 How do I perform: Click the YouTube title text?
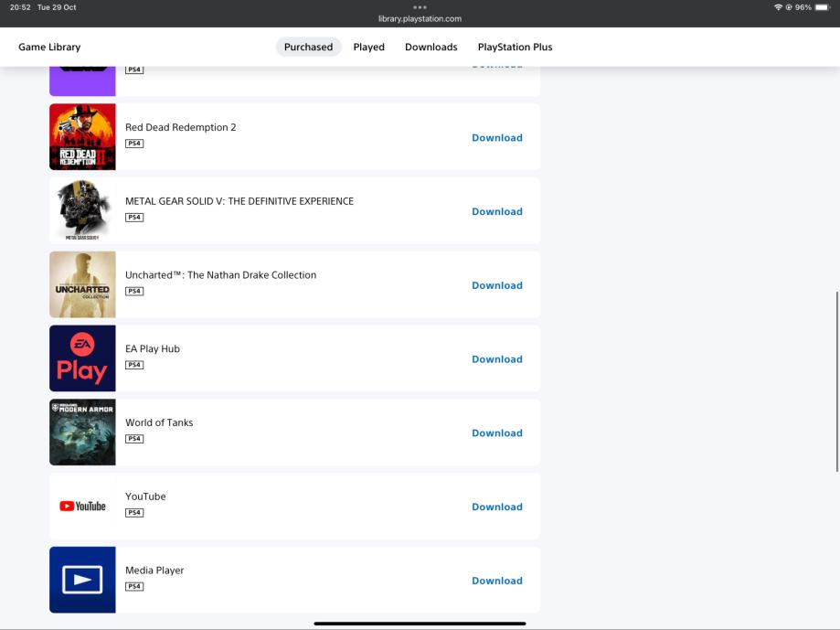click(145, 497)
